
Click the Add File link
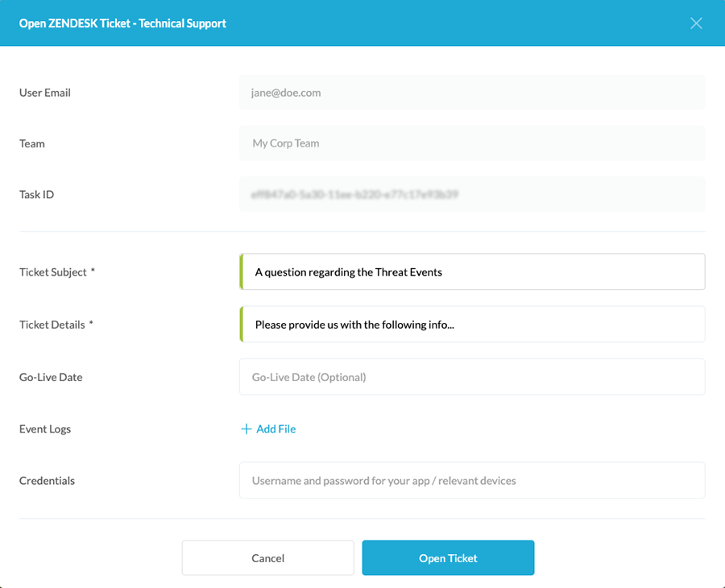(275, 429)
